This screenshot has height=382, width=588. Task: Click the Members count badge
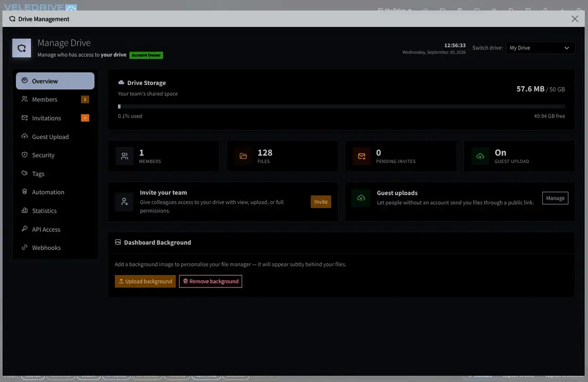coord(85,99)
